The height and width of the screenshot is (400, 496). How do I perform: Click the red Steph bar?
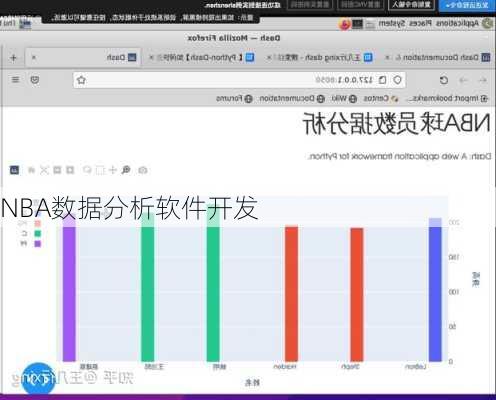357,295
